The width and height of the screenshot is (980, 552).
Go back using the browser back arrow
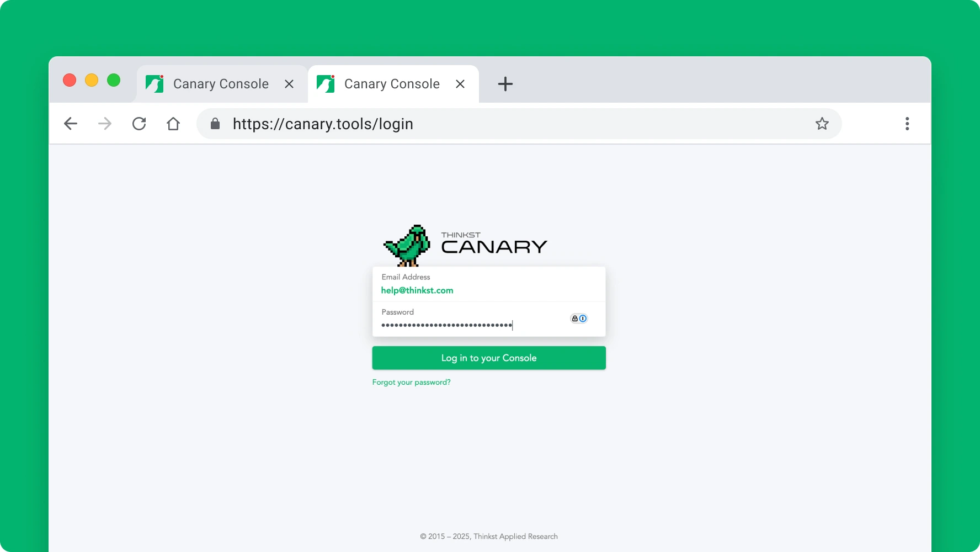tap(71, 124)
